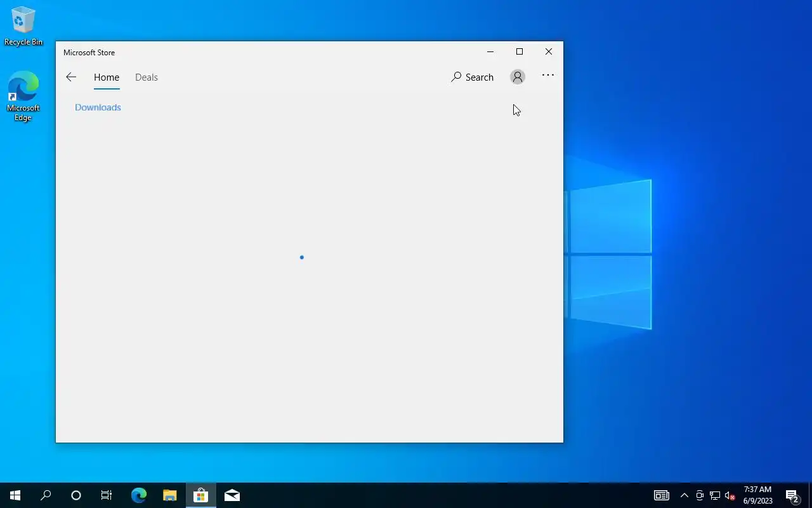Select the Microsoft Edge desktop shortcut
Viewport: 812px width, 508px height.
(23, 96)
